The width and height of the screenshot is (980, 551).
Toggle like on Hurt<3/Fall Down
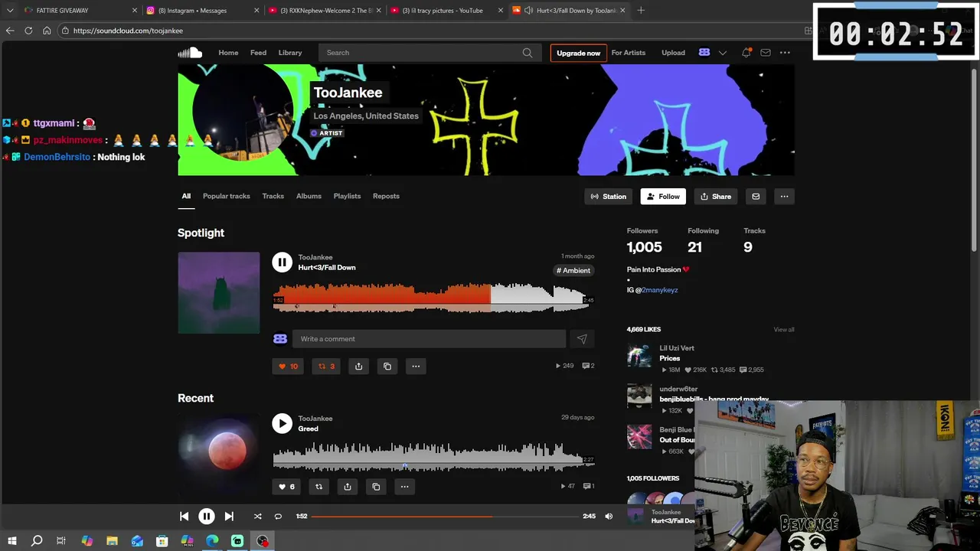[288, 367]
